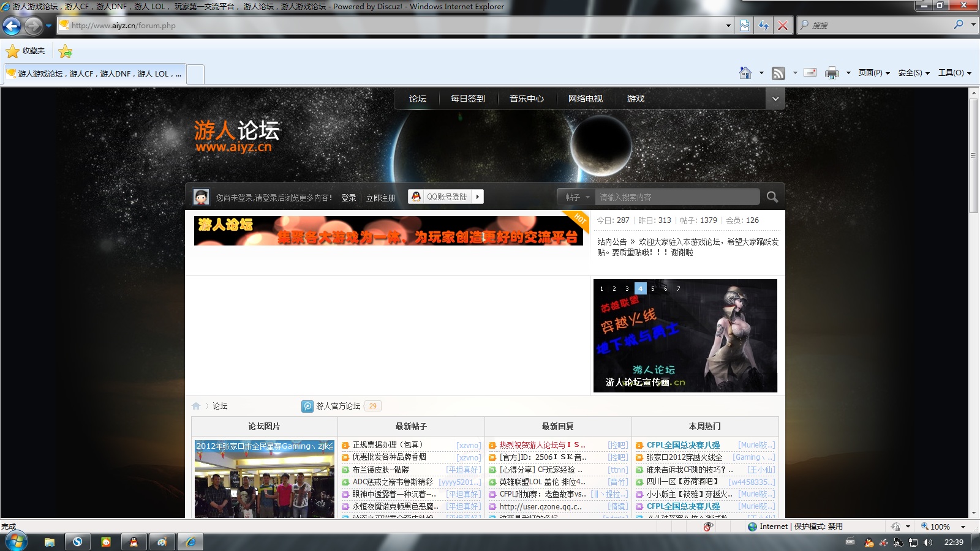Click the 立即注册 register link
Image resolution: width=980 pixels, height=551 pixels.
point(380,198)
